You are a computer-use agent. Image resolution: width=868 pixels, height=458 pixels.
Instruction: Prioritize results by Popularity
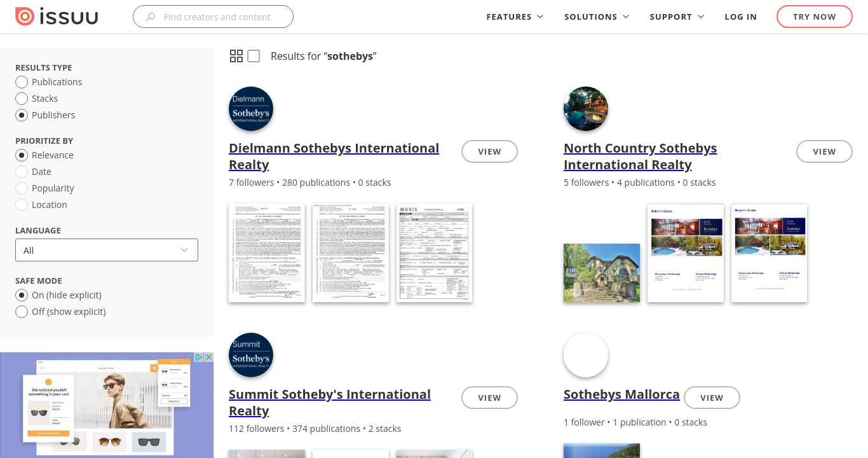22,188
